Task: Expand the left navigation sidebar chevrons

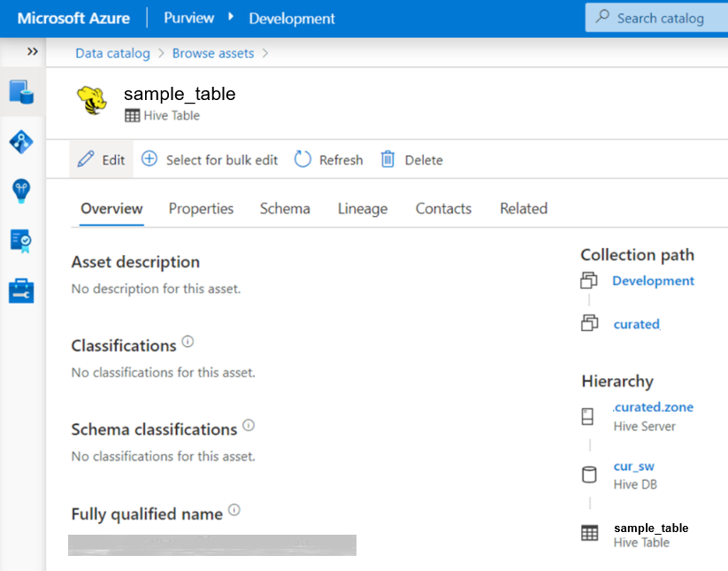Action: tap(32, 51)
